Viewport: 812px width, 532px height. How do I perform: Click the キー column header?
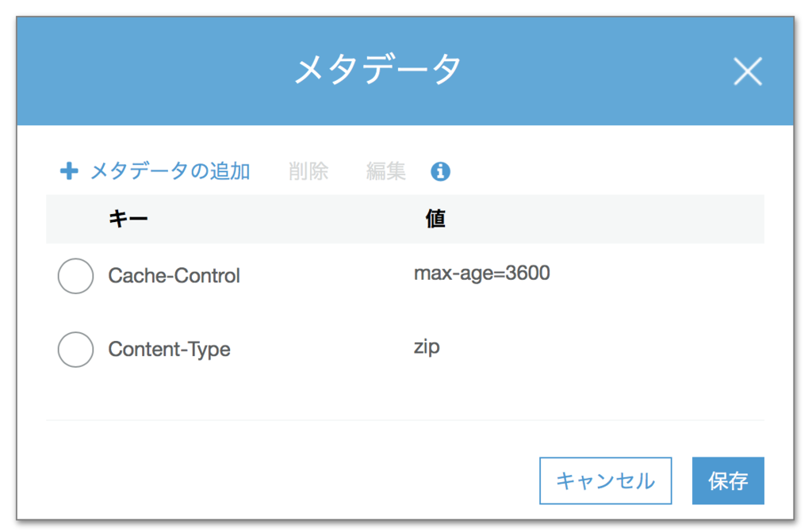[128, 219]
